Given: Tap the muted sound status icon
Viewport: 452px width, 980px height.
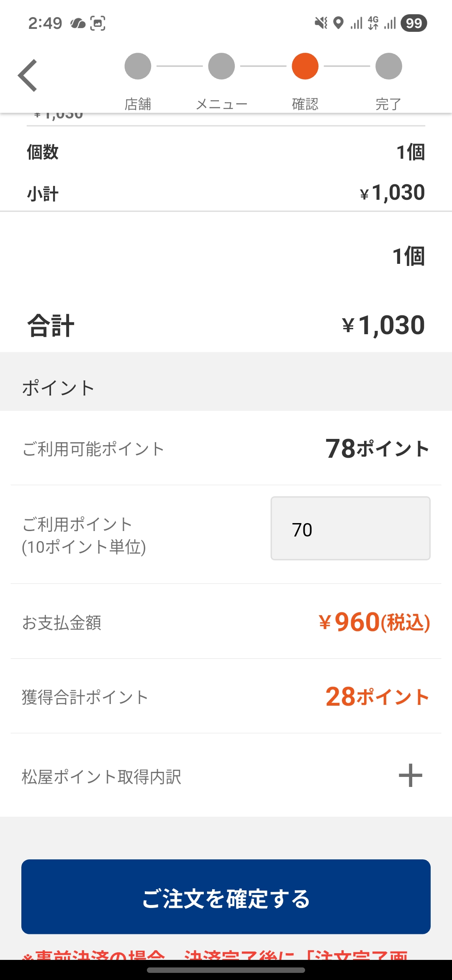Looking at the screenshot, I should pyautogui.click(x=321, y=23).
